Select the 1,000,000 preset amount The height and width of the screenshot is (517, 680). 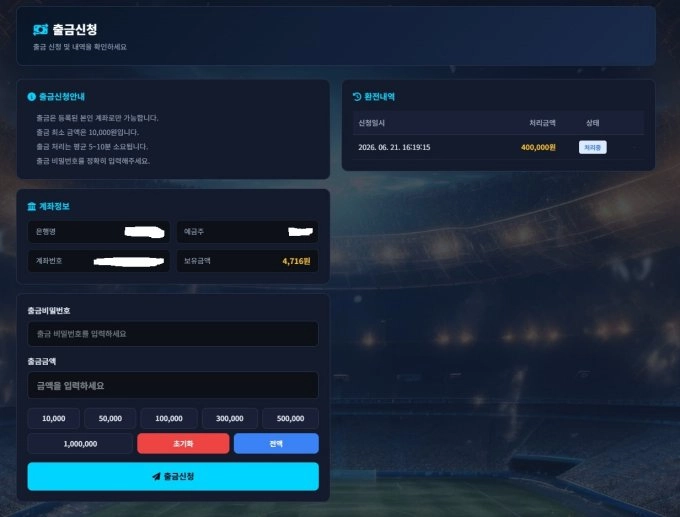80,444
